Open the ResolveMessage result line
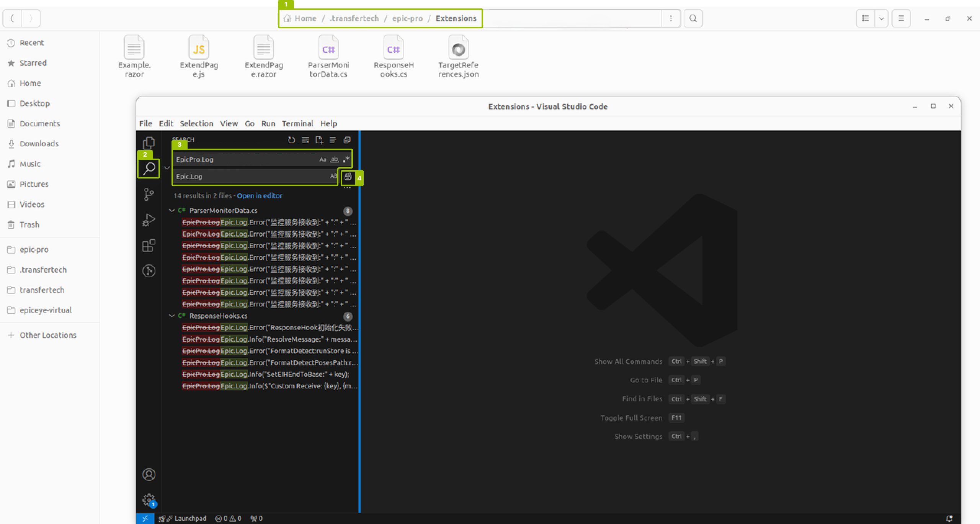The height and width of the screenshot is (524, 980). tap(270, 339)
